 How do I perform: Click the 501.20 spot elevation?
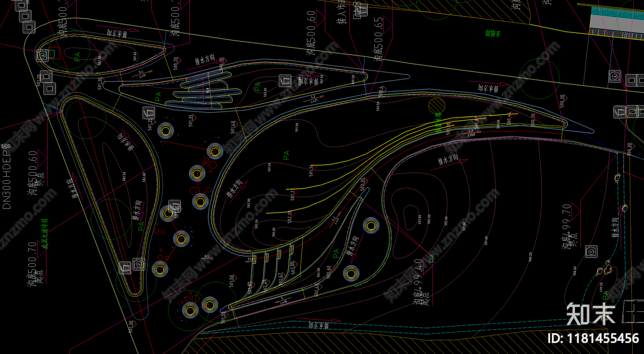[39, 80]
